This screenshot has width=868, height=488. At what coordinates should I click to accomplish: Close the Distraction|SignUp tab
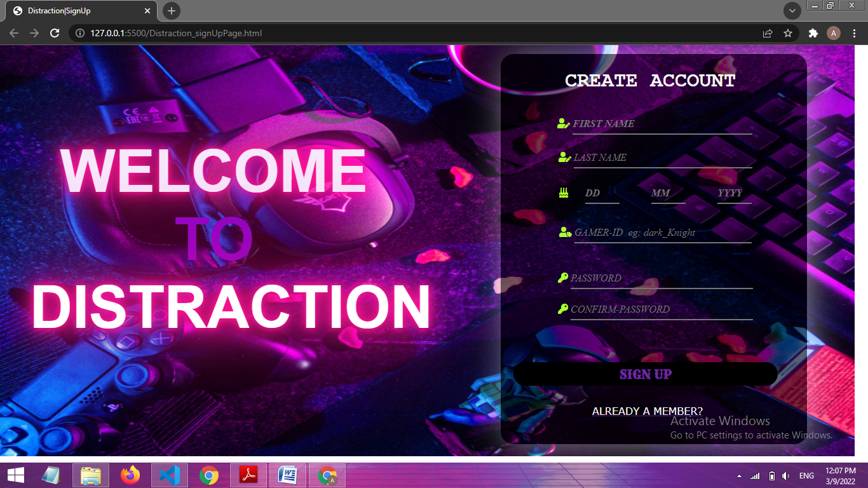point(147,11)
